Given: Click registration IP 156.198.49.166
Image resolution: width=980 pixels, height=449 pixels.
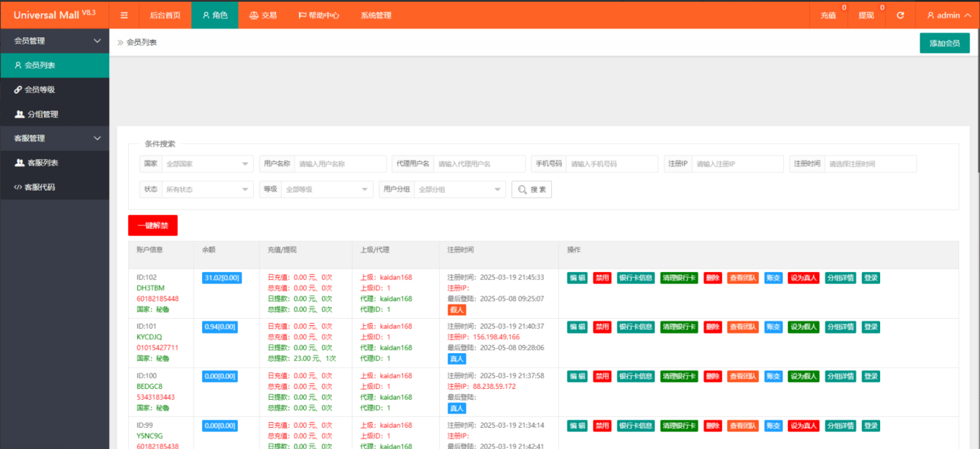Looking at the screenshot, I should (496, 338).
